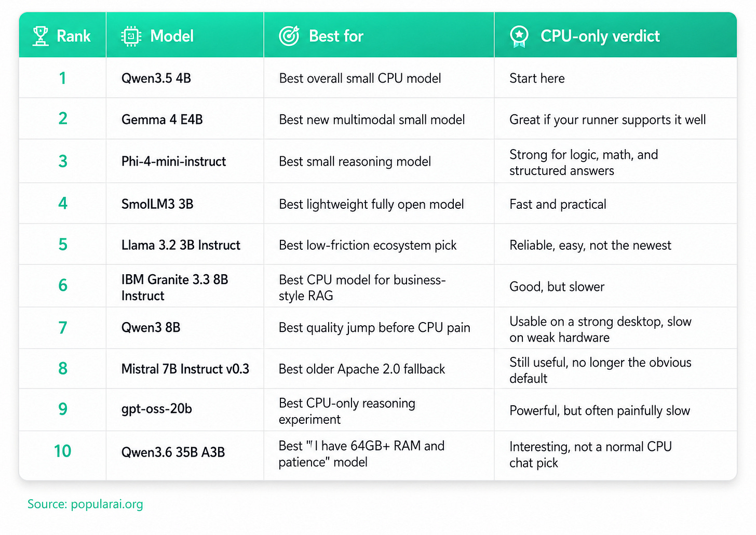Select the Model column header text
This screenshot has width=756, height=535.
(172, 36)
